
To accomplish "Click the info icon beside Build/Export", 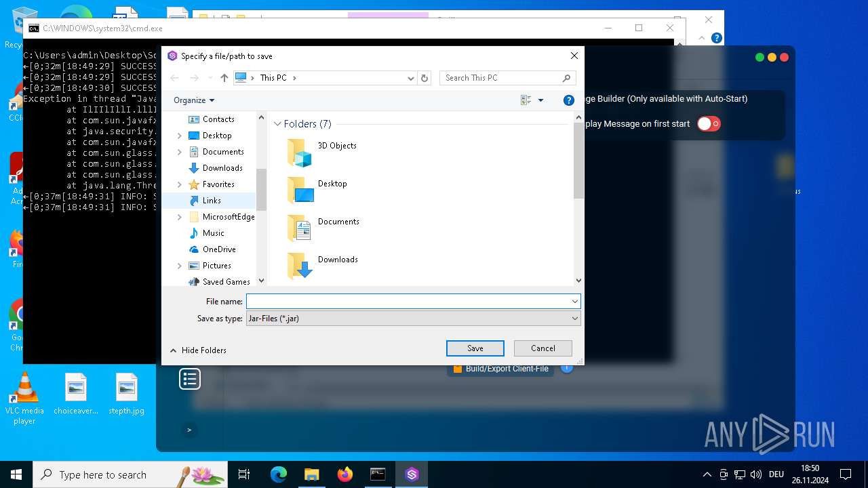I will pos(567,367).
